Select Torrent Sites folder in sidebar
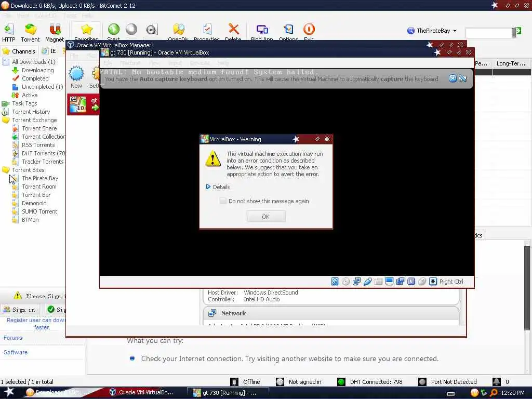532x399 pixels. tap(28, 170)
